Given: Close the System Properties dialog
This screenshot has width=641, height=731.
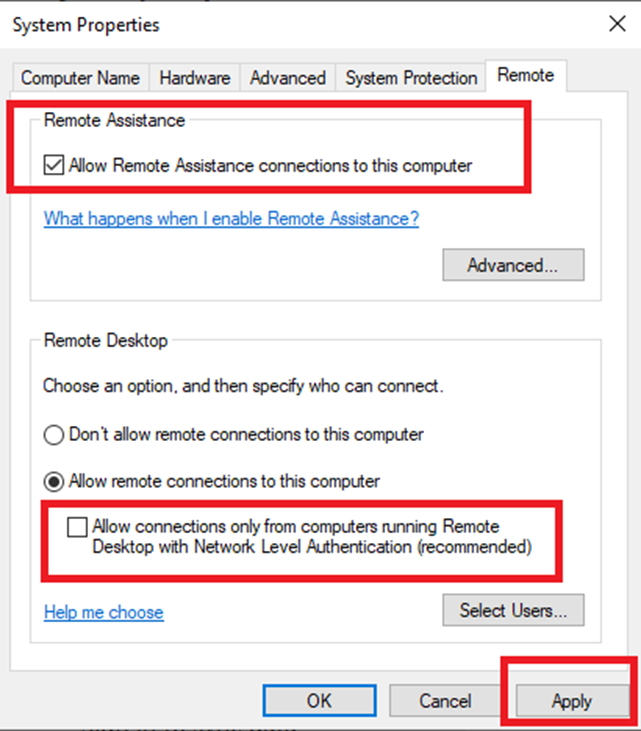Looking at the screenshot, I should pyautogui.click(x=617, y=24).
